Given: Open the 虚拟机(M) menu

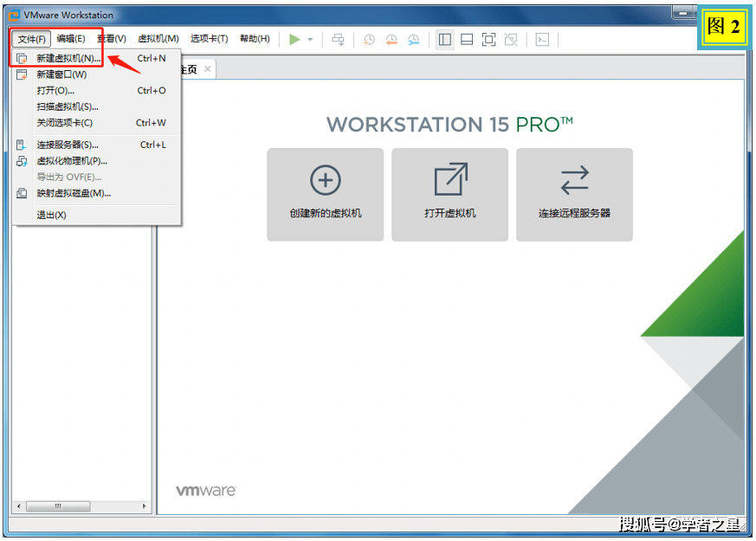Looking at the screenshot, I should [x=158, y=39].
